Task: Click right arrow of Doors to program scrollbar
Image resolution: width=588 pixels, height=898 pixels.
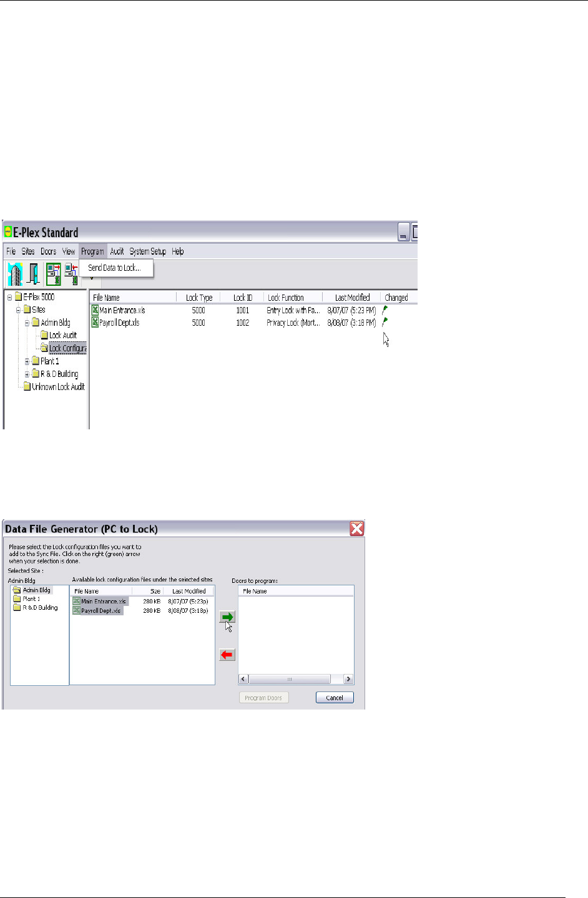Action: coord(348,679)
